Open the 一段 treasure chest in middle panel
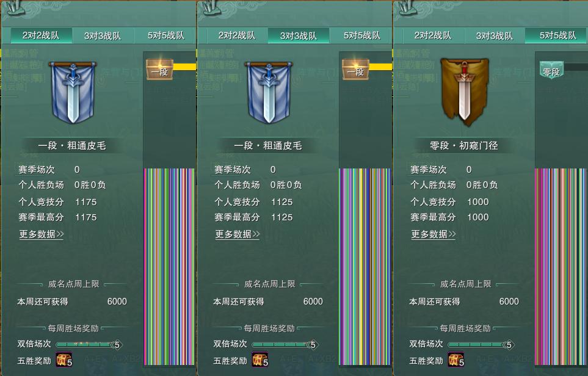The height and width of the screenshot is (376, 588). 355,70
